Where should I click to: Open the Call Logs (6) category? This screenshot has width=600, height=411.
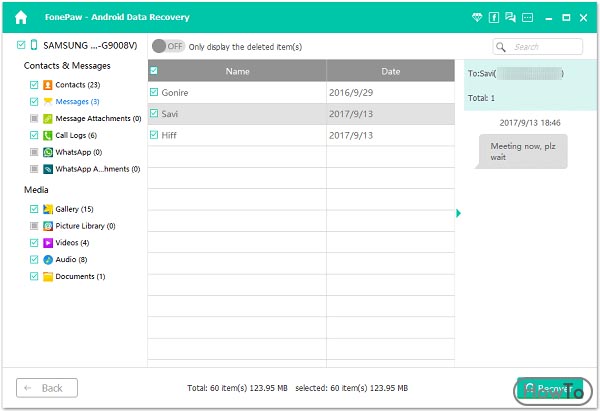point(76,135)
